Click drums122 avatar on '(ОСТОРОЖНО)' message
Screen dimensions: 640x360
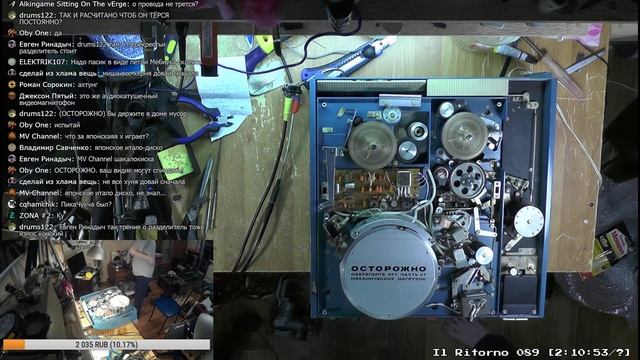[x=12, y=113]
